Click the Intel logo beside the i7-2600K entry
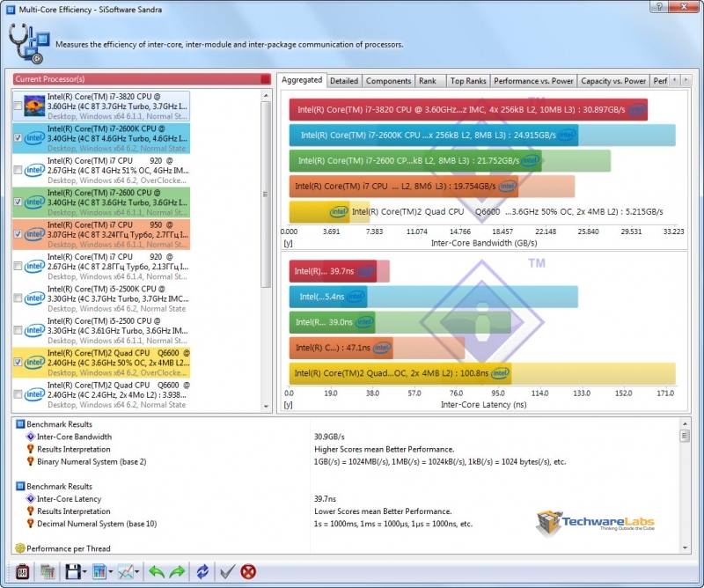 pos(34,137)
